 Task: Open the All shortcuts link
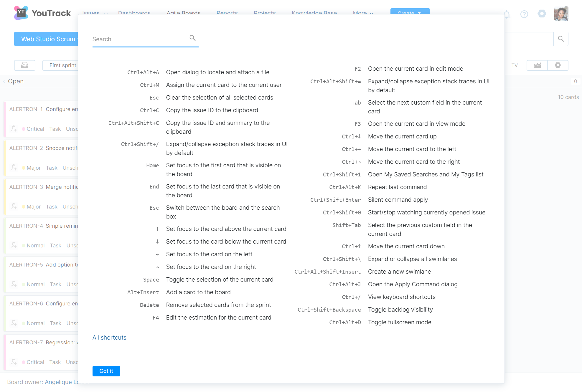109,338
